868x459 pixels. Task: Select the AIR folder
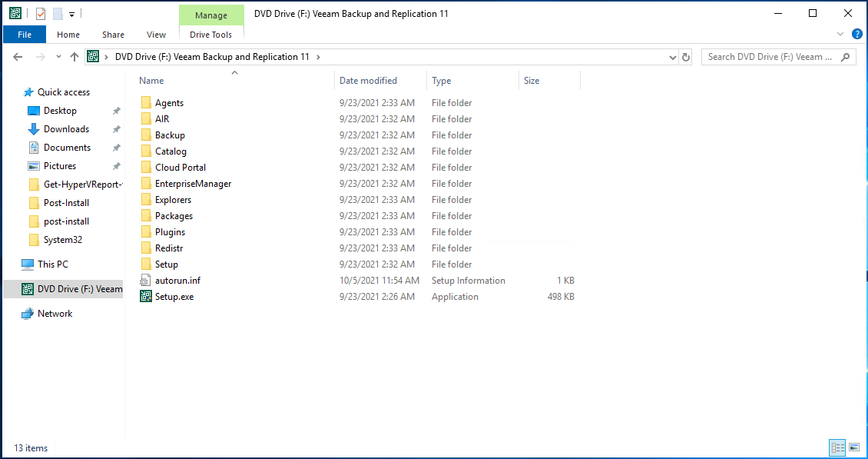[x=161, y=119]
